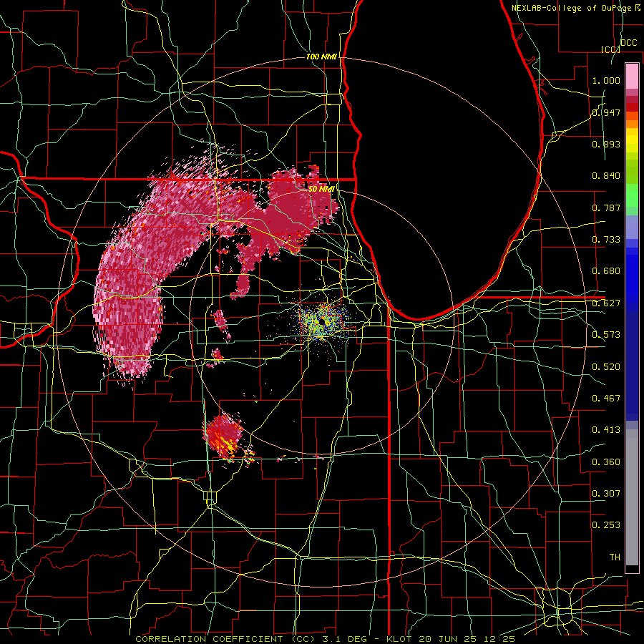Click the DCC label above the scale

coord(628,43)
